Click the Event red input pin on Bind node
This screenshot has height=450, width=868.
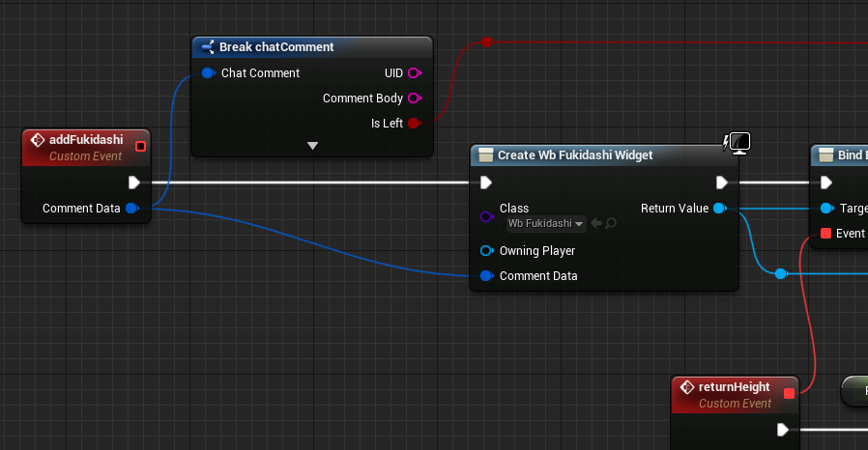[x=825, y=234]
